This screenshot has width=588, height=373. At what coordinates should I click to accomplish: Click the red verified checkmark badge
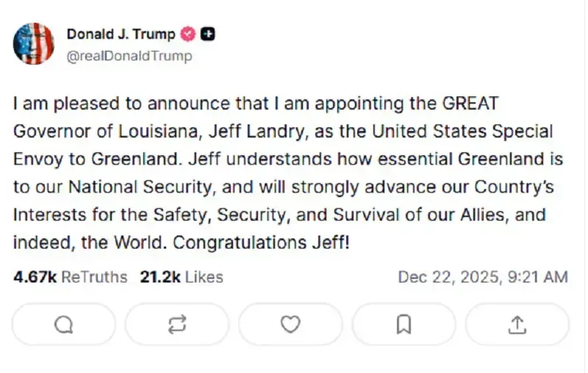tap(188, 35)
